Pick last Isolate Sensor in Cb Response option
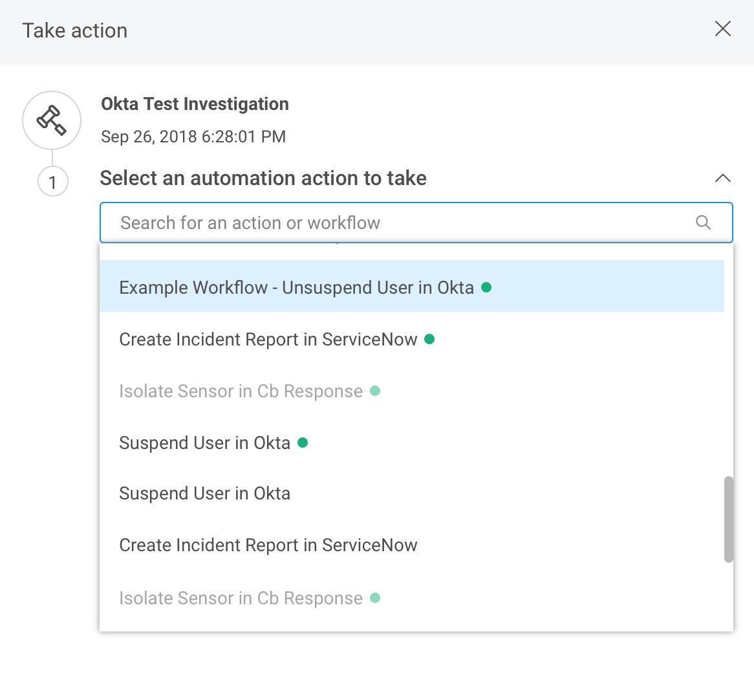The image size is (754, 700). [x=412, y=598]
